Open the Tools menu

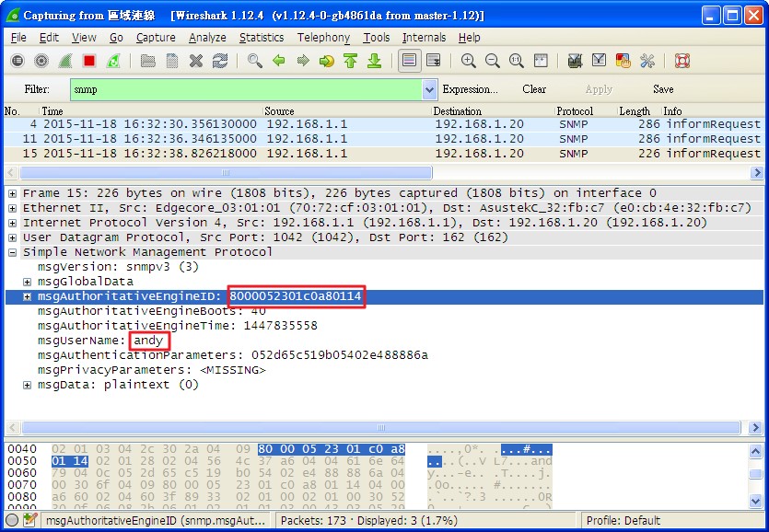376,37
